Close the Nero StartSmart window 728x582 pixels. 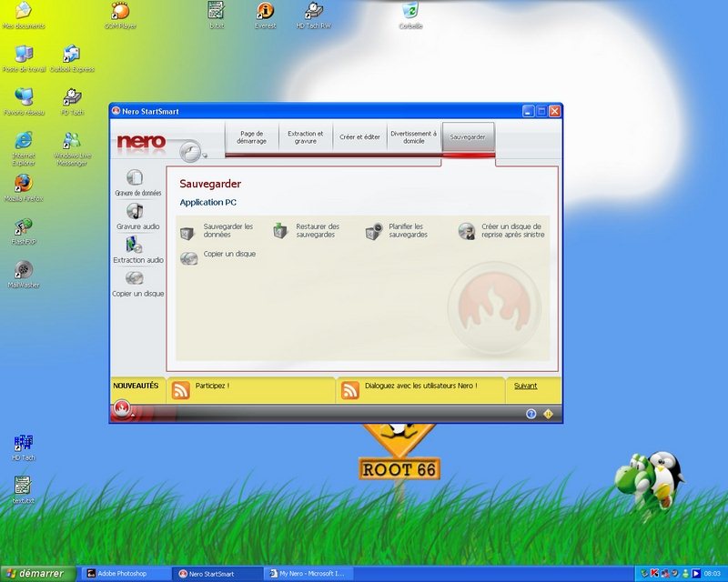click(x=555, y=111)
